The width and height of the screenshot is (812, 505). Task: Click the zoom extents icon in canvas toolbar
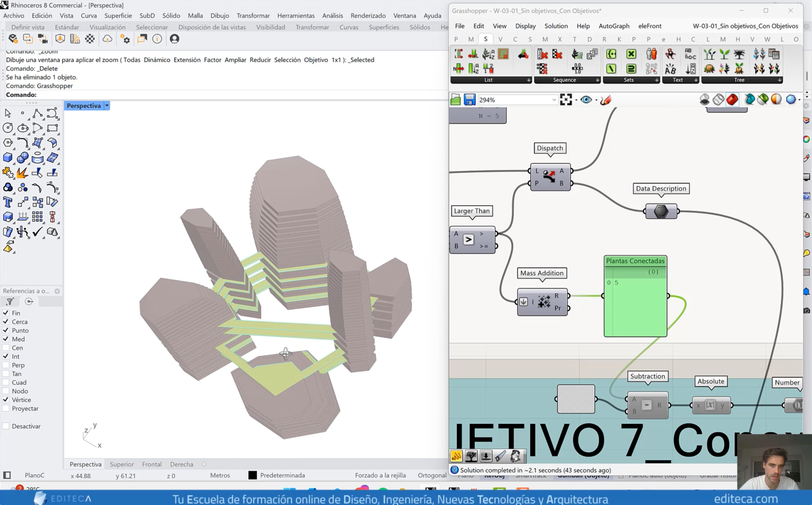click(566, 99)
